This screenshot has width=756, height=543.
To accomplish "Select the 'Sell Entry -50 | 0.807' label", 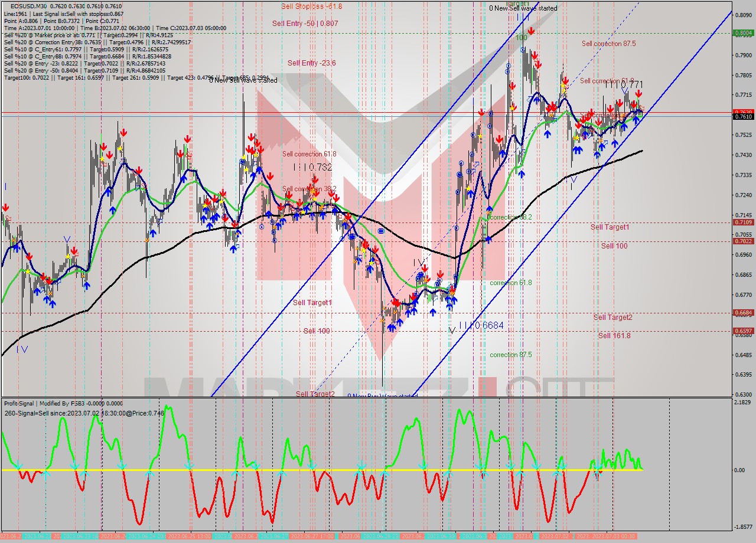I will click(x=305, y=24).
